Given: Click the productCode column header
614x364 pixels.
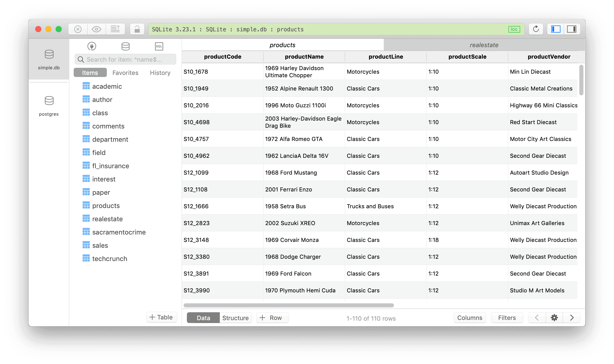Looking at the screenshot, I should click(223, 57).
